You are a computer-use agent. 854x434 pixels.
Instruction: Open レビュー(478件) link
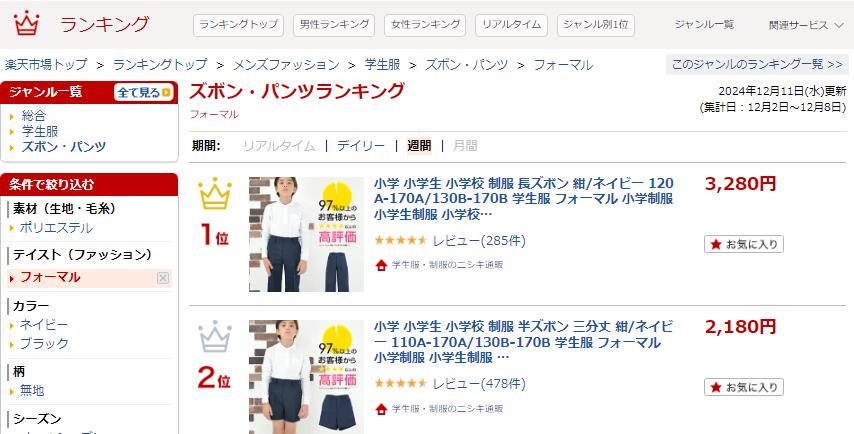pos(479,384)
